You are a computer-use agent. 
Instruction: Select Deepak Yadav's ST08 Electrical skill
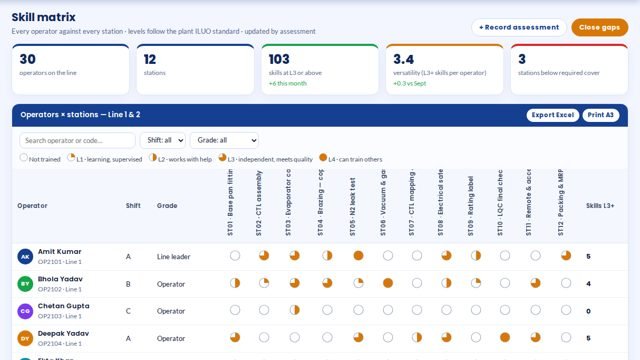pos(446,338)
